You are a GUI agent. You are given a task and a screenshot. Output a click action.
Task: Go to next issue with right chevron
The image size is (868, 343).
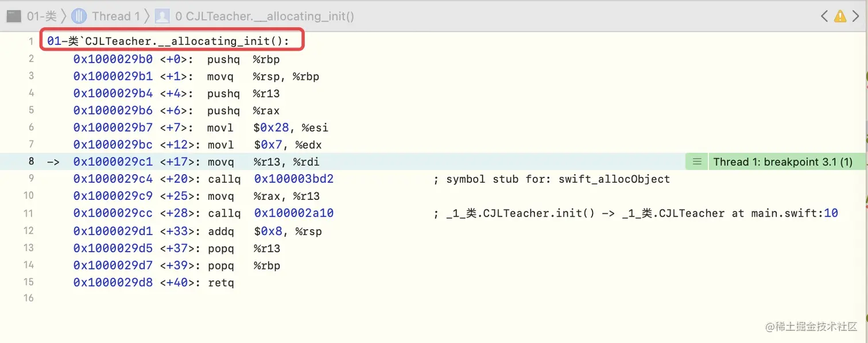pyautogui.click(x=857, y=16)
